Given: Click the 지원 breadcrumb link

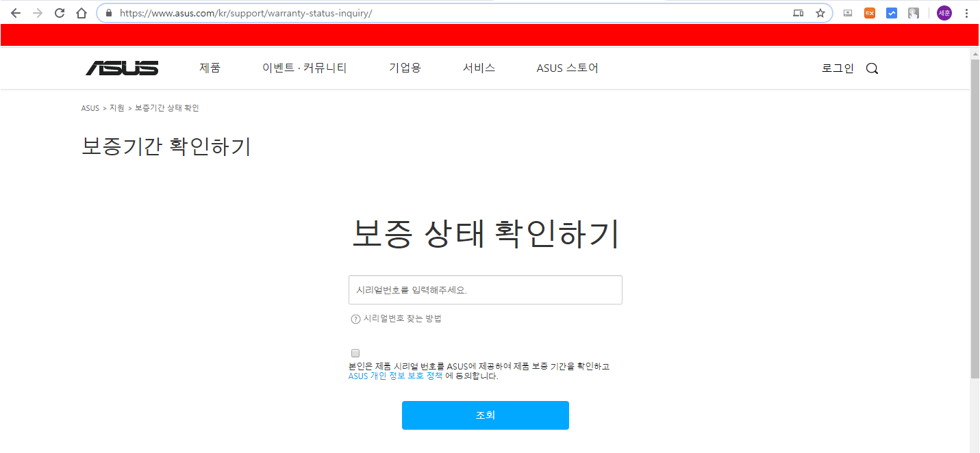Looking at the screenshot, I should coord(117,108).
